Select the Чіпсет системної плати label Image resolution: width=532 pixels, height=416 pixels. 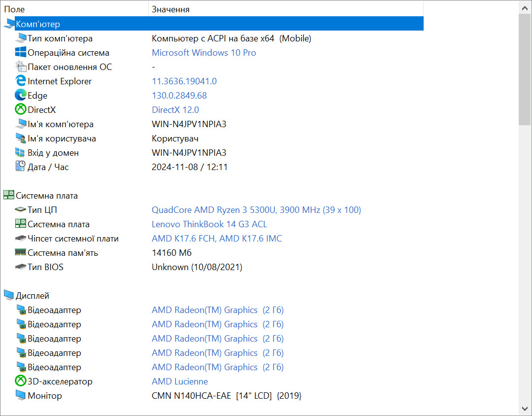click(73, 239)
